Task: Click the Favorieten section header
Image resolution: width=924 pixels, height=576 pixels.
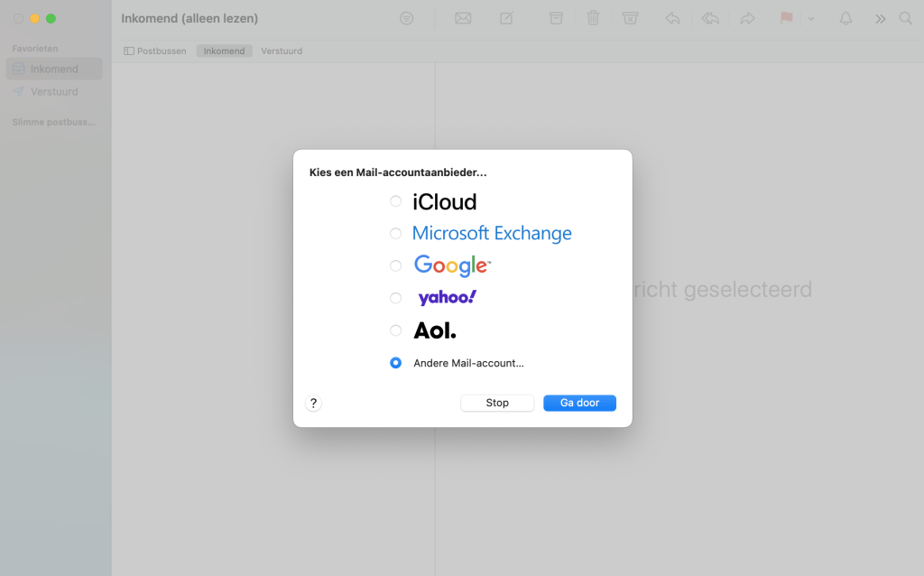Action: (35, 49)
